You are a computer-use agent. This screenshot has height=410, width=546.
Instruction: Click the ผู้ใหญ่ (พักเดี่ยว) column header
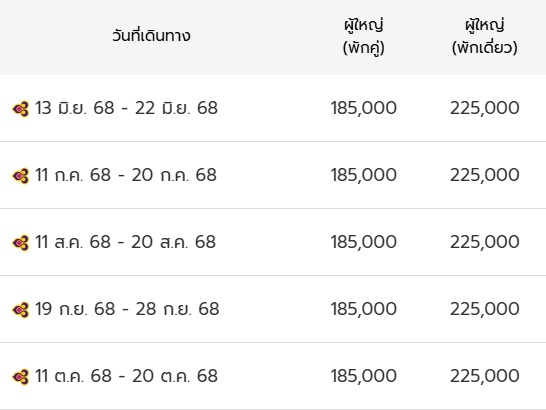click(485, 36)
